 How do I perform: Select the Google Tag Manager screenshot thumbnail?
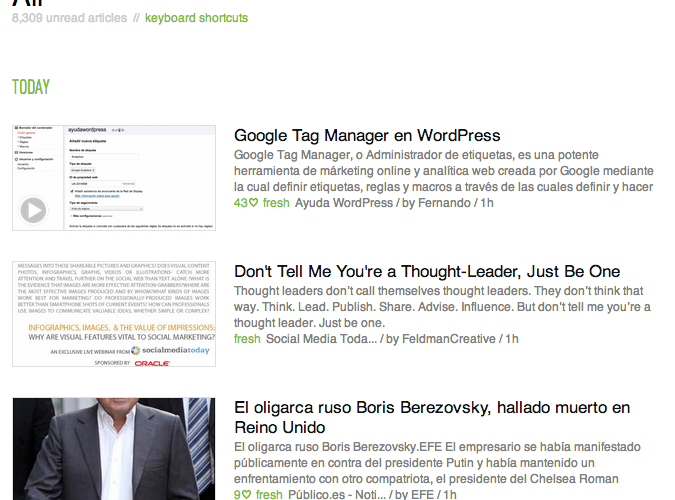coord(114,178)
